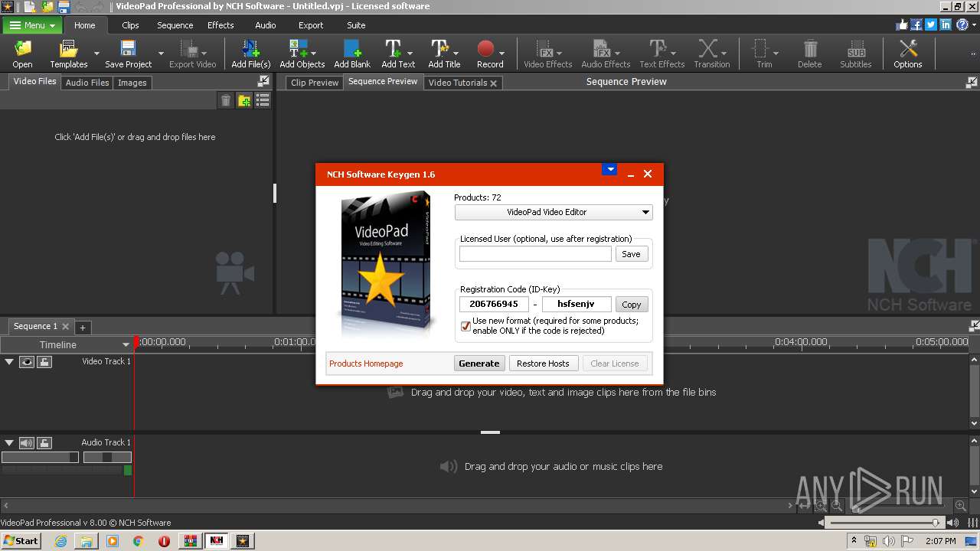Screen dimensions: 980x551
Task: Click the 206766945 registration ID field
Action: click(494, 304)
